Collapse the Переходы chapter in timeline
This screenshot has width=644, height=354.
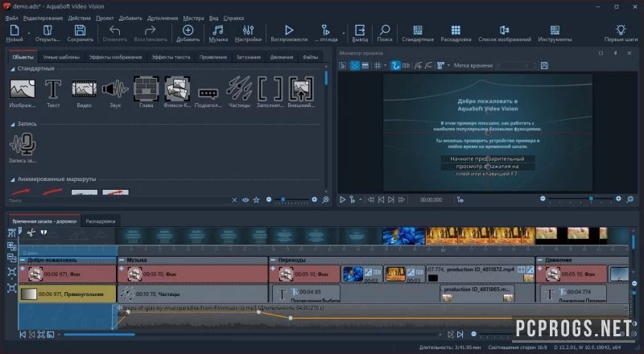tap(273, 260)
